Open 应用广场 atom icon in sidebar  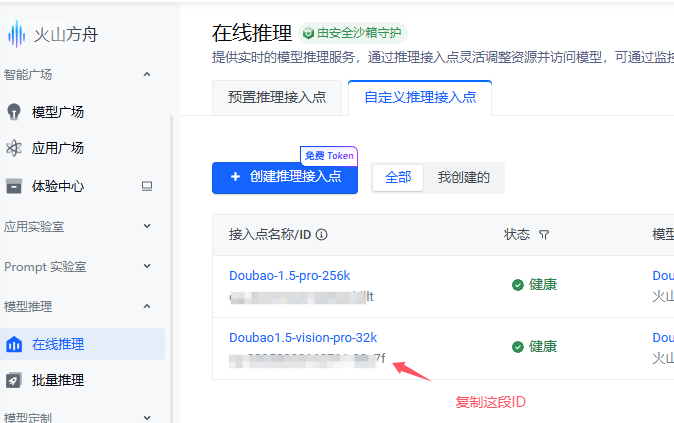tap(14, 148)
